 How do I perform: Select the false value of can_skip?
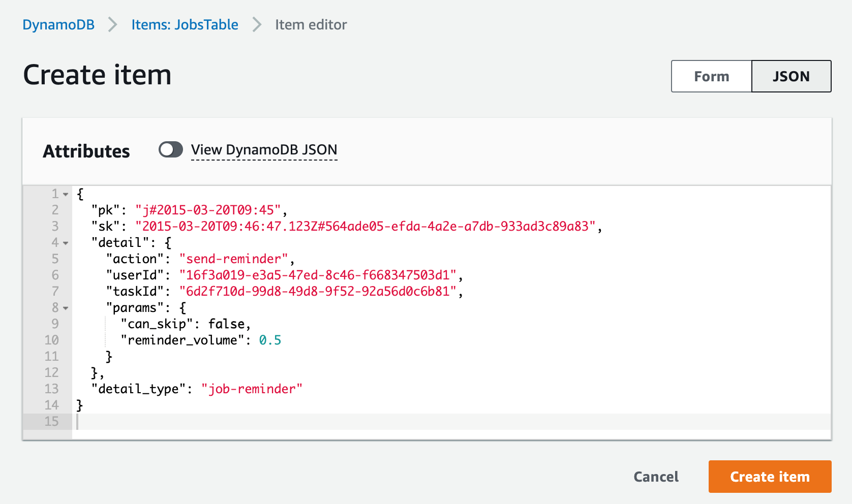tap(228, 324)
